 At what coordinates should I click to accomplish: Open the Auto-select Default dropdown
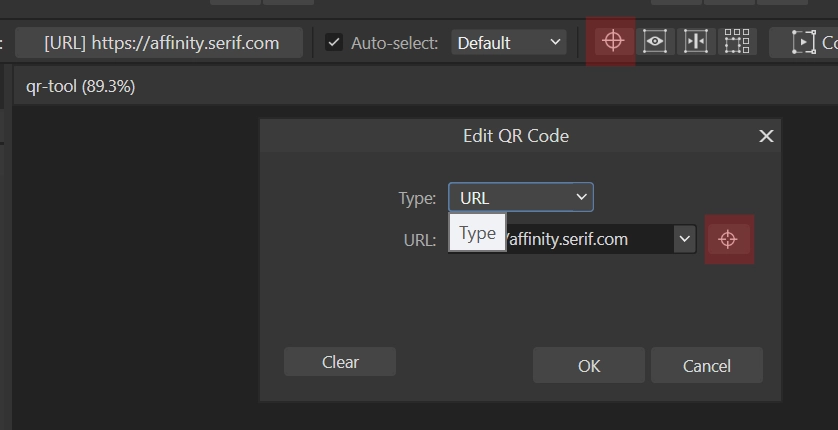(509, 42)
